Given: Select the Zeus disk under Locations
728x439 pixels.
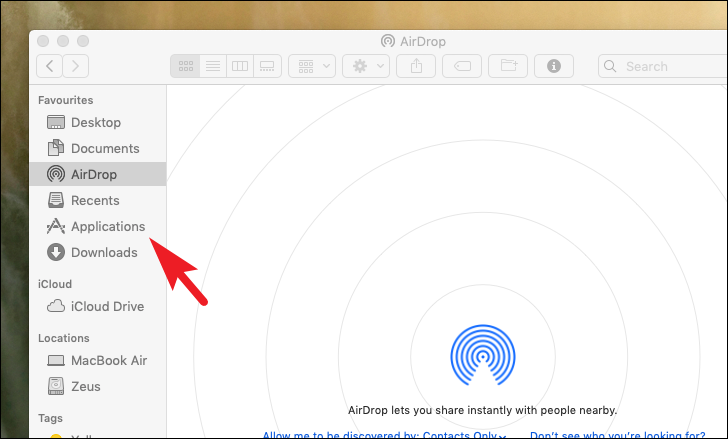Looking at the screenshot, I should (x=98, y=386).
